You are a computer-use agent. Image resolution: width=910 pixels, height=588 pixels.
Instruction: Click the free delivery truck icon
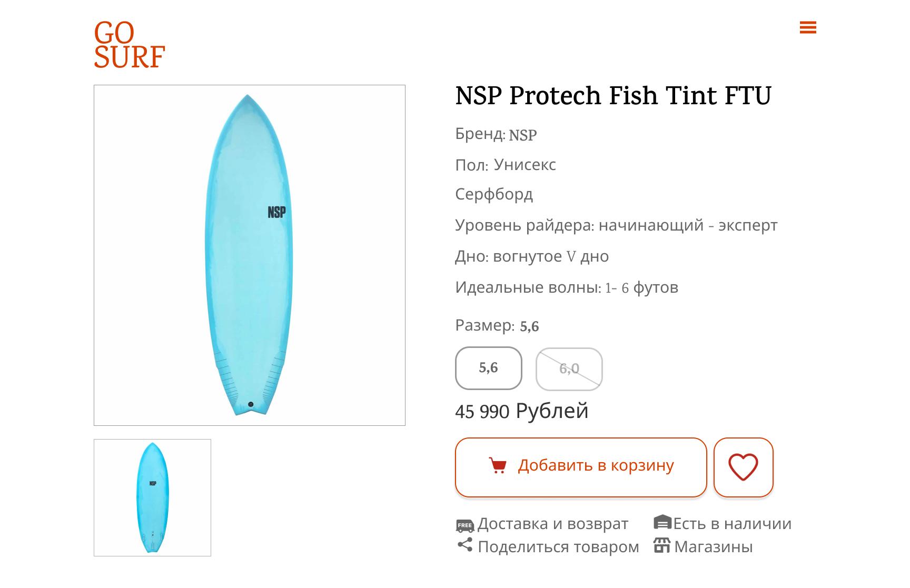click(x=464, y=525)
